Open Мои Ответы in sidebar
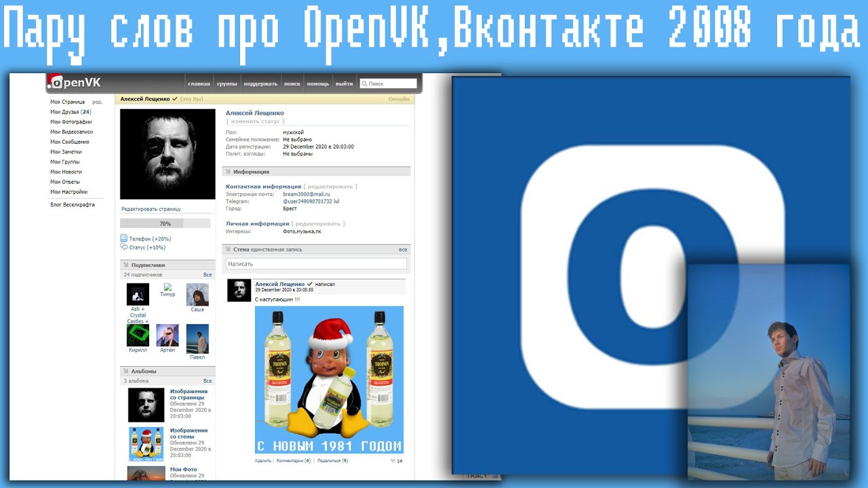This screenshot has width=868, height=488. [65, 182]
